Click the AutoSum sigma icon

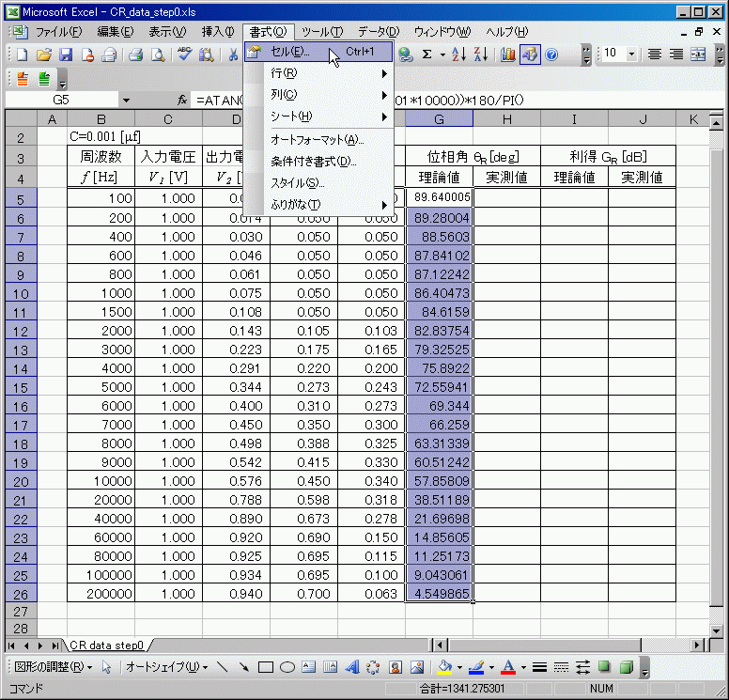pyautogui.click(x=427, y=54)
